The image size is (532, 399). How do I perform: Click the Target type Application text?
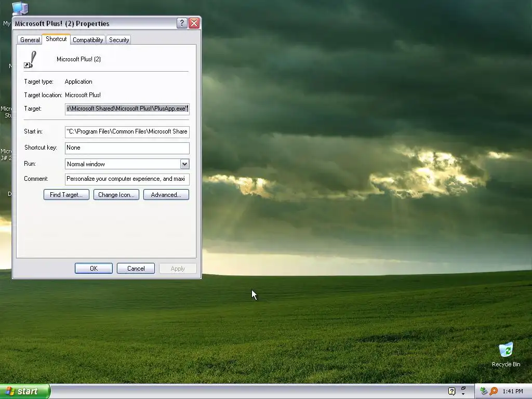click(x=78, y=82)
